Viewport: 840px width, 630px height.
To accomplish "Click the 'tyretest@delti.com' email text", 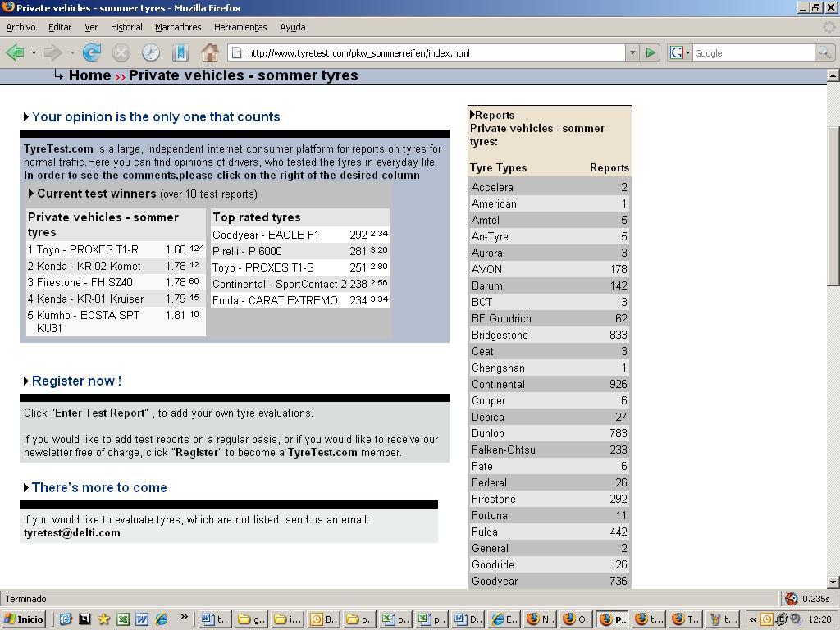I will (x=72, y=533).
